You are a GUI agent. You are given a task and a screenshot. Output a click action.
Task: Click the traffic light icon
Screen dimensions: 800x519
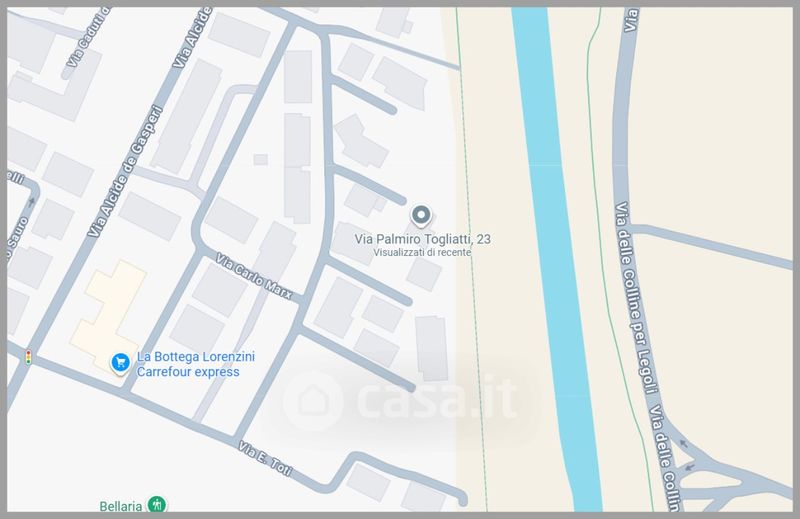(x=29, y=356)
